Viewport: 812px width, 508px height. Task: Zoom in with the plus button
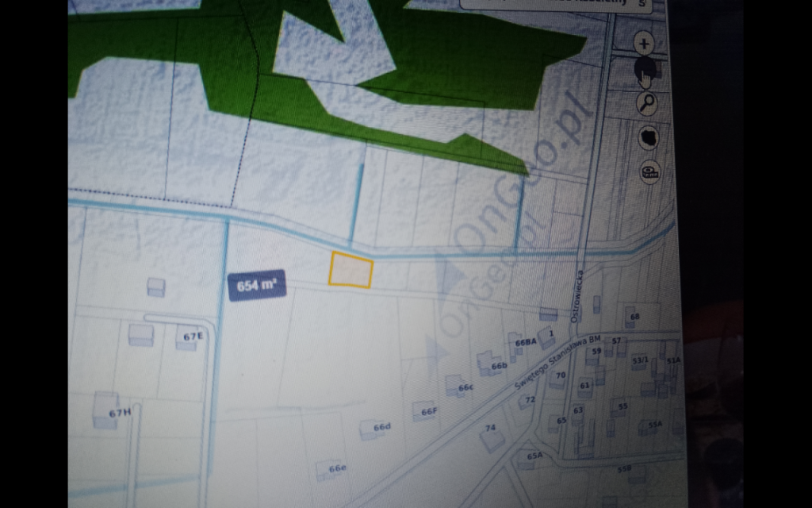644,44
